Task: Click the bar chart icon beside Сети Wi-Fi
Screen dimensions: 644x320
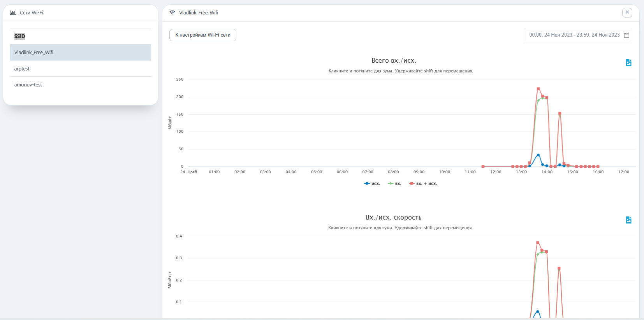Action: pyautogui.click(x=13, y=12)
